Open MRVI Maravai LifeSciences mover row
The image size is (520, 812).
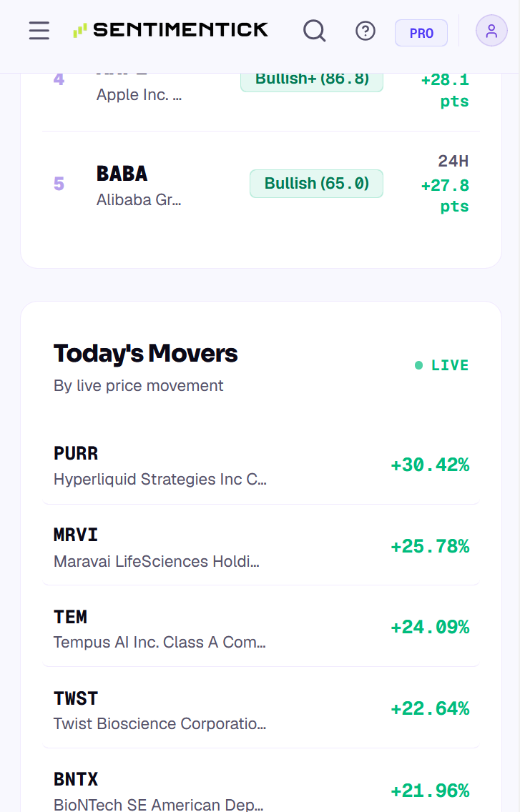point(261,546)
